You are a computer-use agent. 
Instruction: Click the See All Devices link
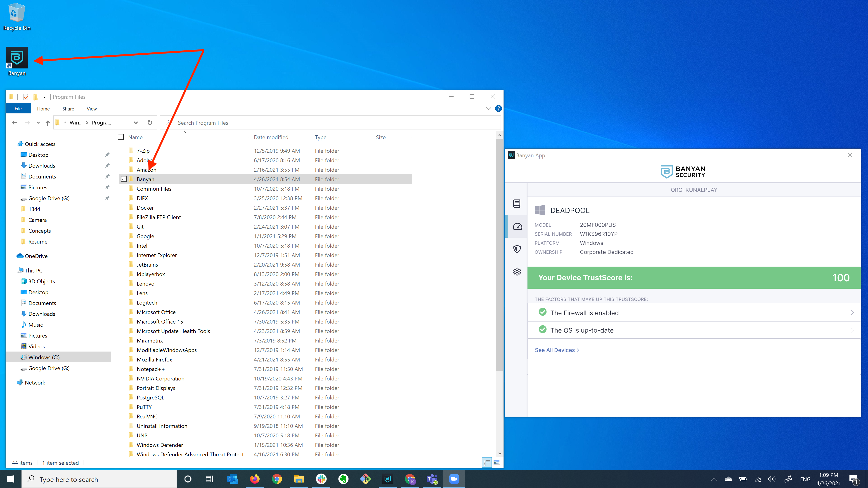tap(557, 350)
